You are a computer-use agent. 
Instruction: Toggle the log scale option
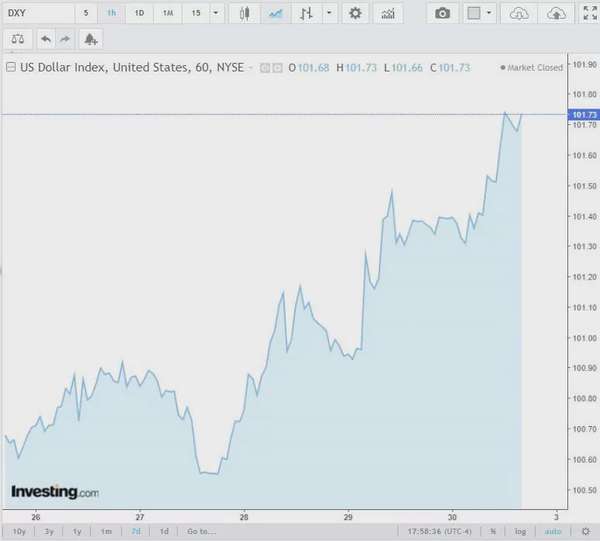coord(520,531)
